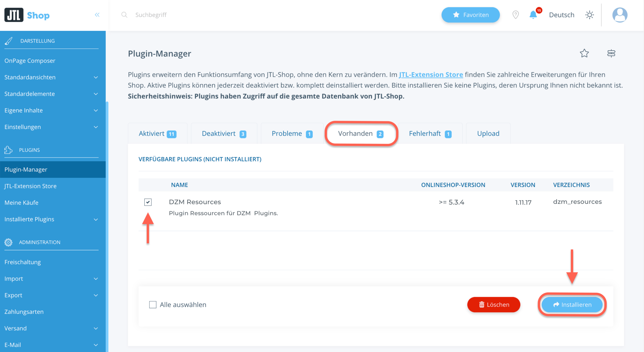The width and height of the screenshot is (644, 352).
Task: Check the Alle auswählen checkbox
Action: click(152, 304)
